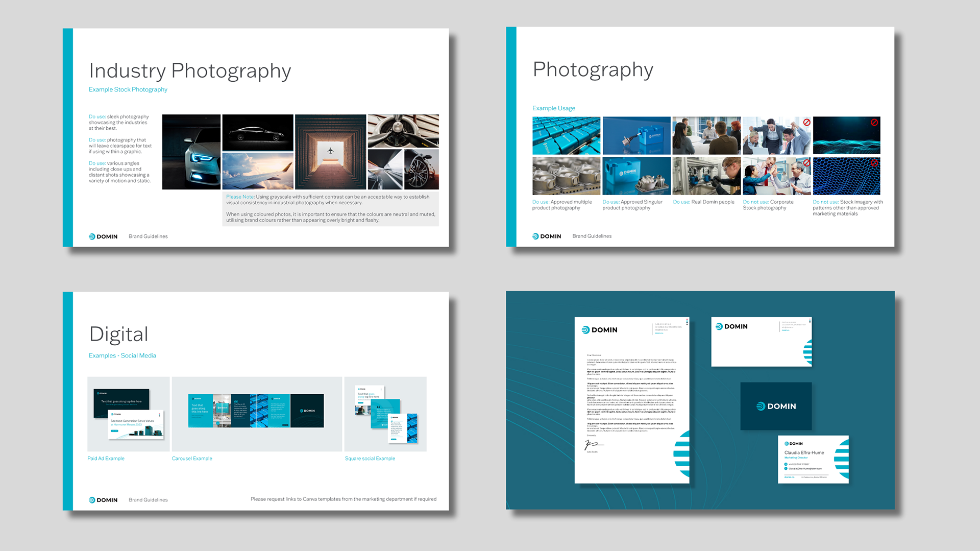Screen dimensions: 980x551
Task: Click the 'Digital' slide title
Action: [119, 334]
